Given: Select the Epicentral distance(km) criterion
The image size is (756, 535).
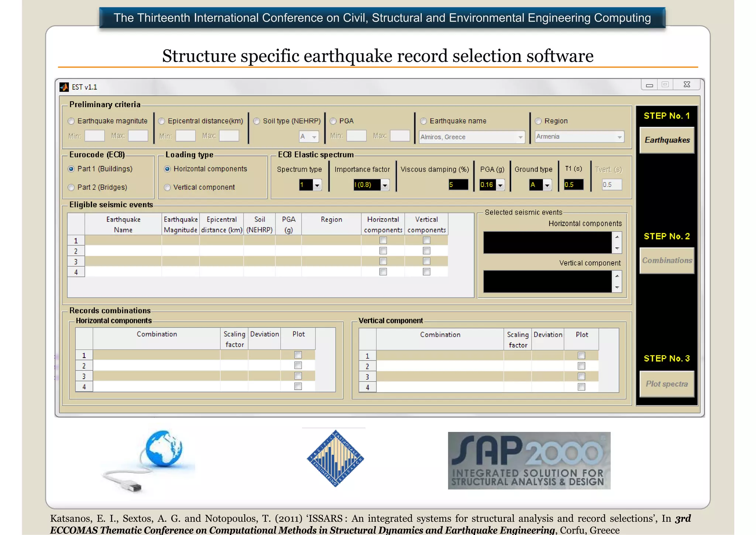Looking at the screenshot, I should pos(161,121).
